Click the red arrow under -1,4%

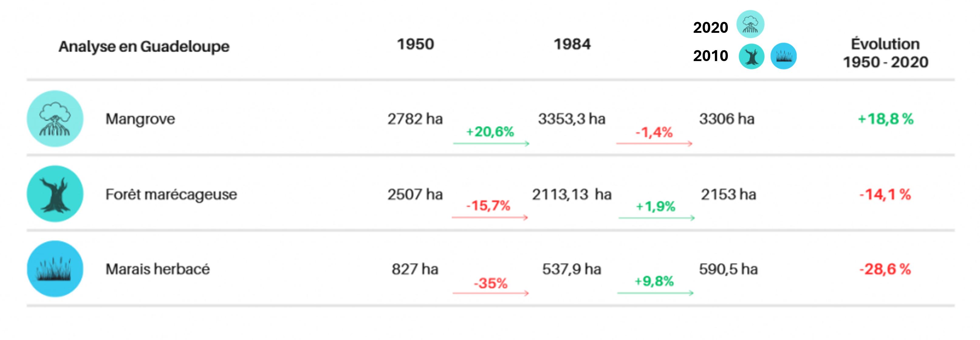coord(654,143)
